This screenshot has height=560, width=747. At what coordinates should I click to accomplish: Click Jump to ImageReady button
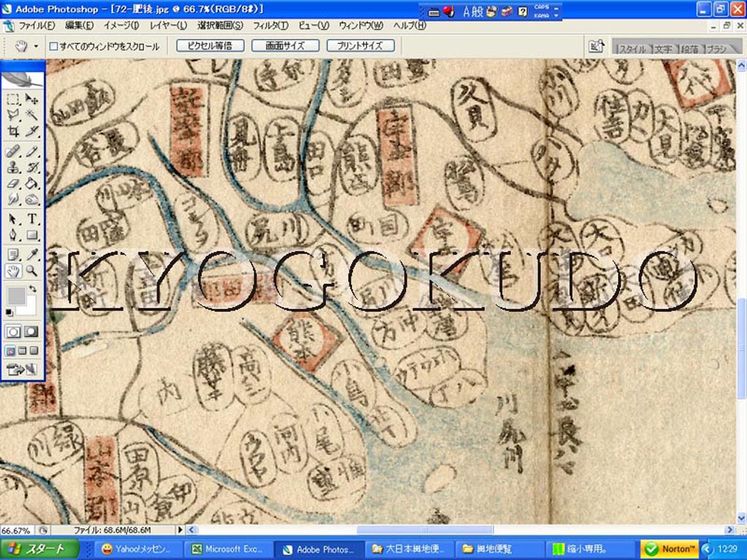coord(22,369)
